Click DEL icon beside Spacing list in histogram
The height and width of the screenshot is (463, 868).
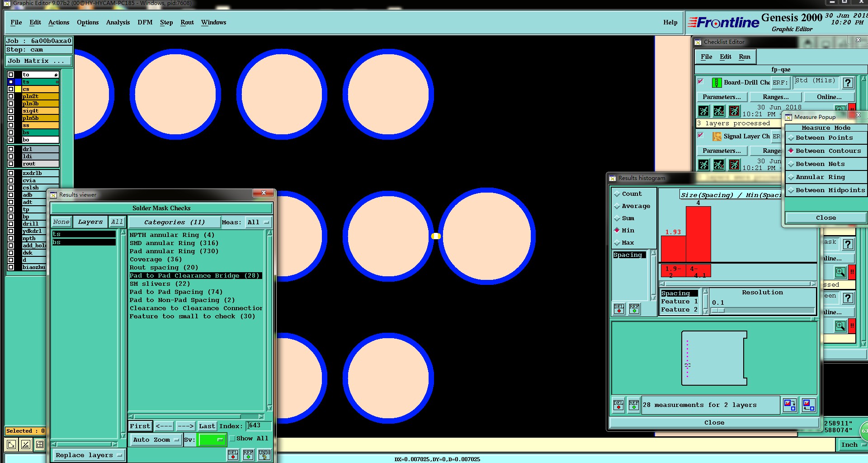(x=619, y=309)
